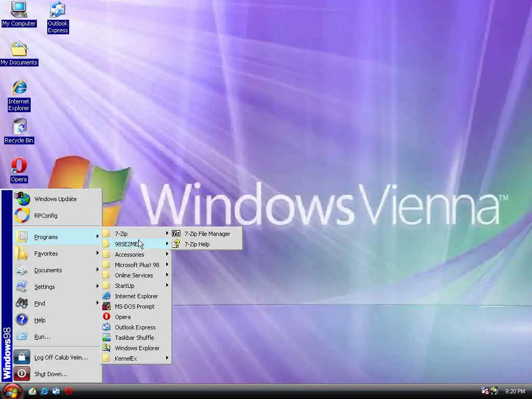532x399 pixels.
Task: Expand the 7-Zip program folder
Action: pos(136,234)
